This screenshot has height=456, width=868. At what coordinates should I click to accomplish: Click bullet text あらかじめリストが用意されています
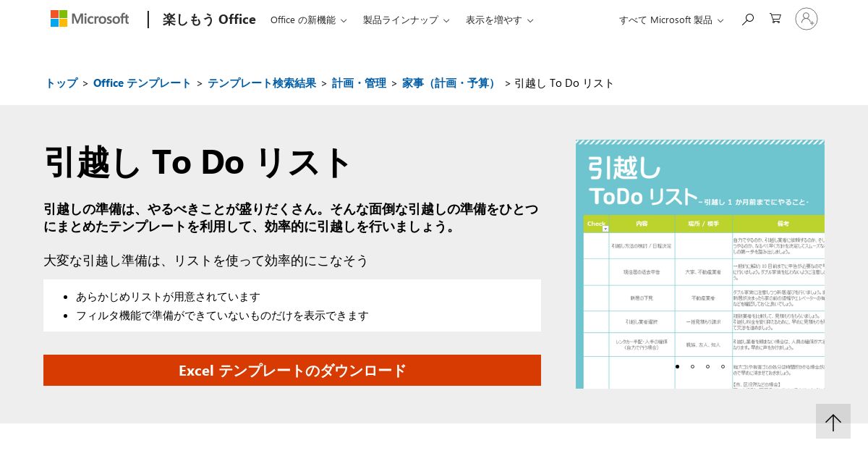168,297
